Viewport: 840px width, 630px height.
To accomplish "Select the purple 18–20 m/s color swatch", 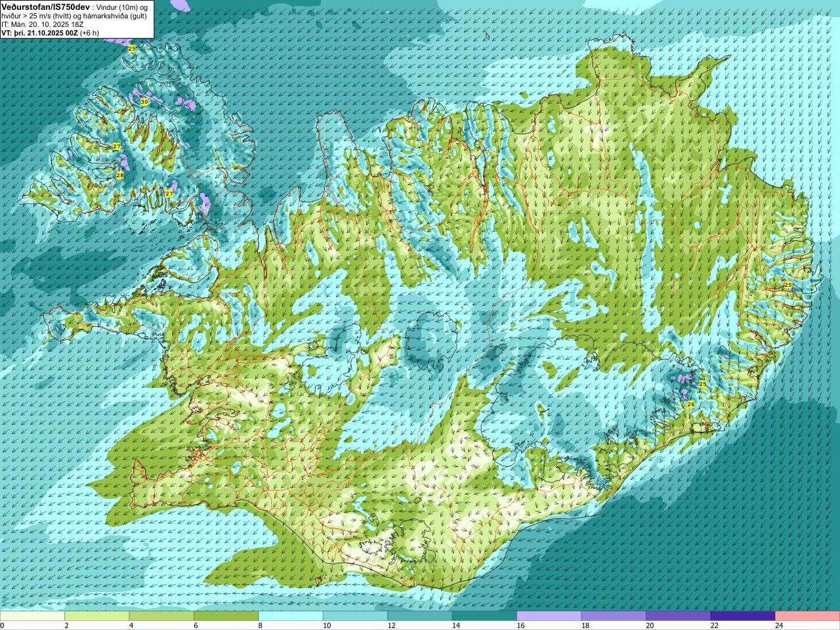I will (614, 616).
